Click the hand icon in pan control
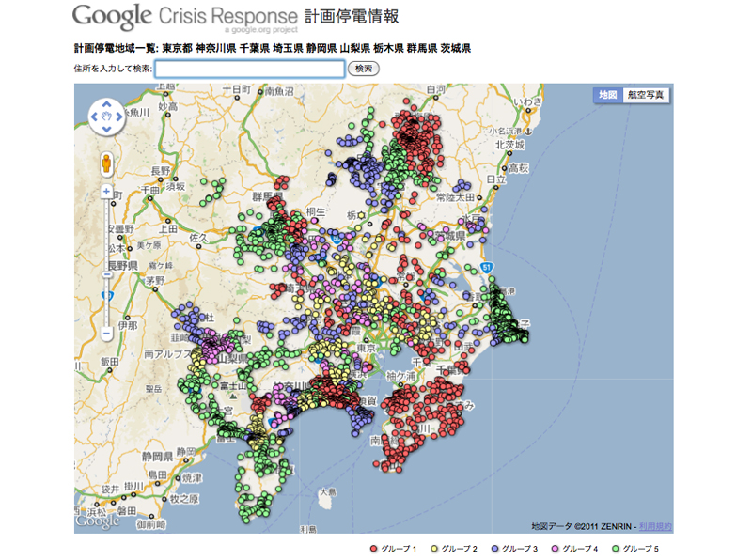Viewport: 752px width, 560px height. point(106,117)
